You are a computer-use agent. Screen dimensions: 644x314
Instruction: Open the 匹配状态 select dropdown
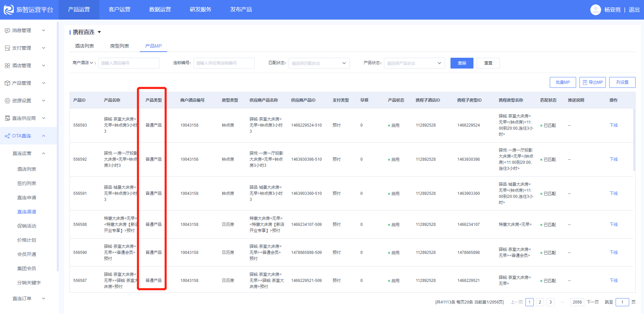(319, 63)
